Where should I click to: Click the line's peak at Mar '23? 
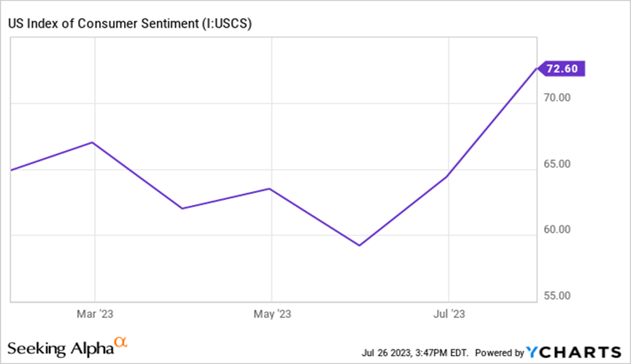point(92,142)
